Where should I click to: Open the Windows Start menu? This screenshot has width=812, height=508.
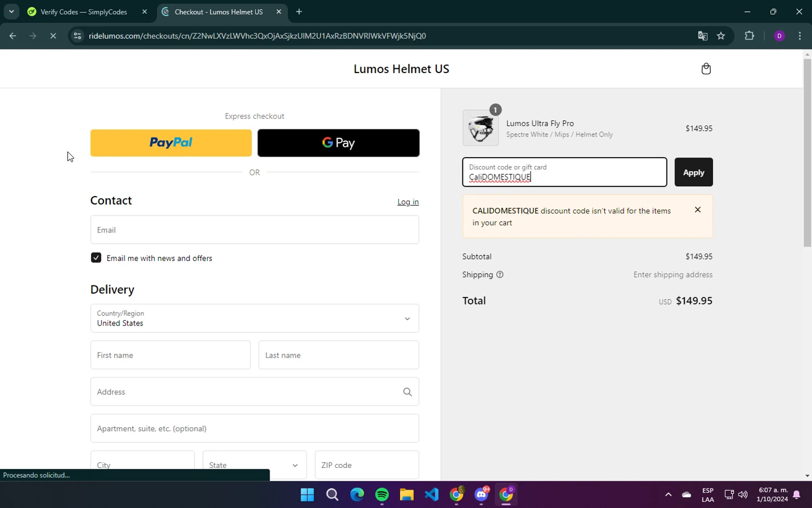click(307, 494)
